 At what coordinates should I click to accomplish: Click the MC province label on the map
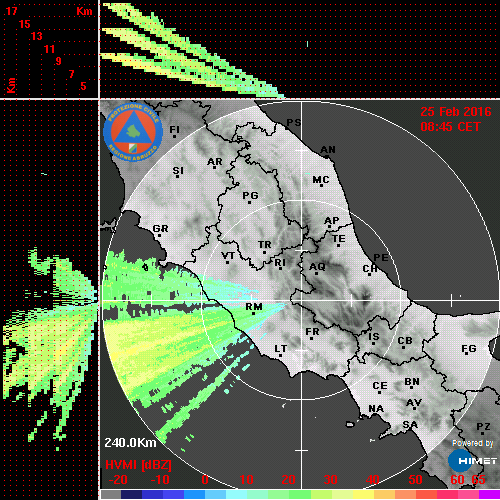(x=321, y=180)
